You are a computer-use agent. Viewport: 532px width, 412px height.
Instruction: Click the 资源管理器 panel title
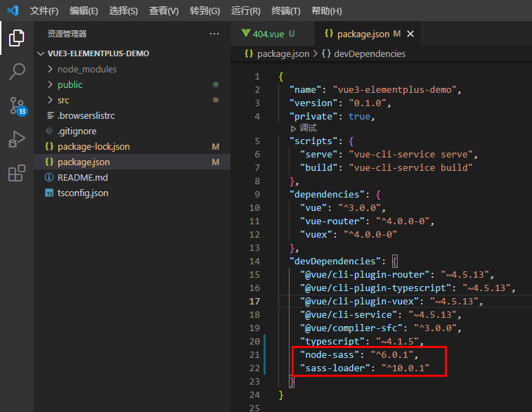[x=67, y=34]
